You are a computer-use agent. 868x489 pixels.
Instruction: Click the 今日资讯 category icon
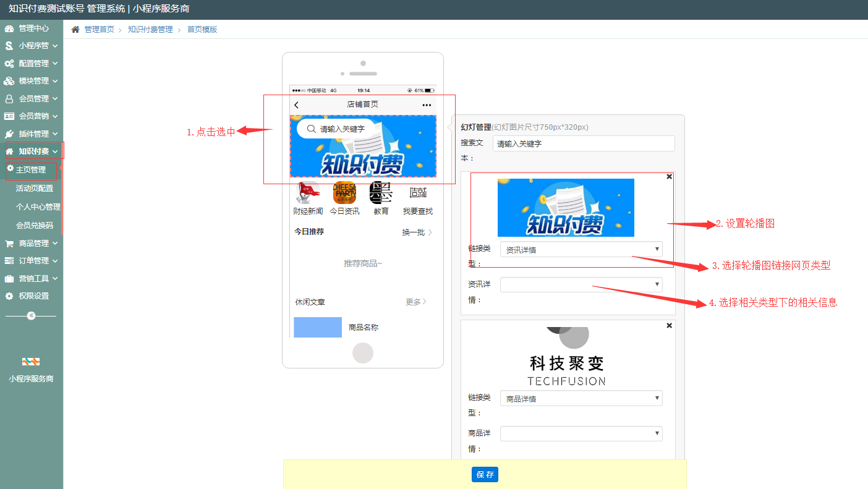click(344, 193)
